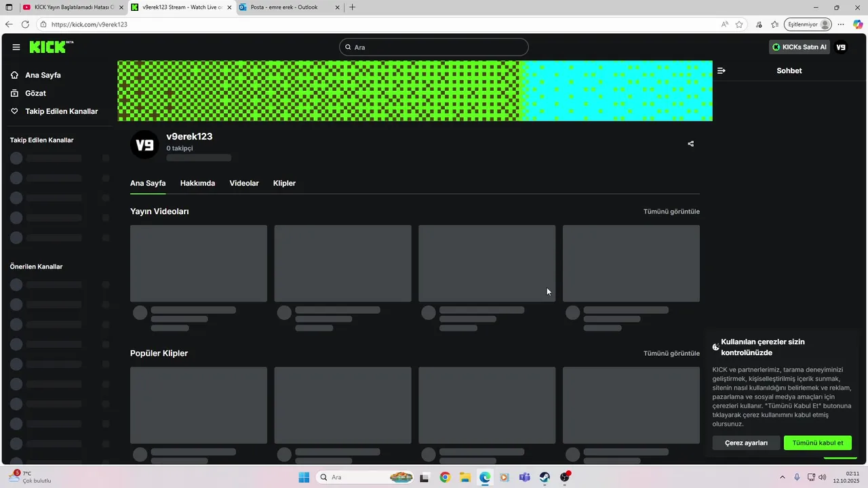Show hidden system tray icons

(x=782, y=477)
